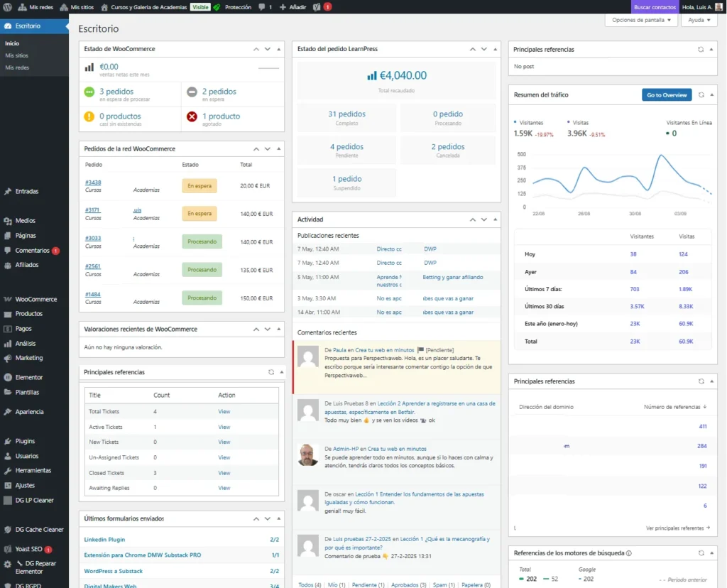Refresh the Resumen del tráfico widget
Image resolution: width=727 pixels, height=588 pixels.
[701, 94]
